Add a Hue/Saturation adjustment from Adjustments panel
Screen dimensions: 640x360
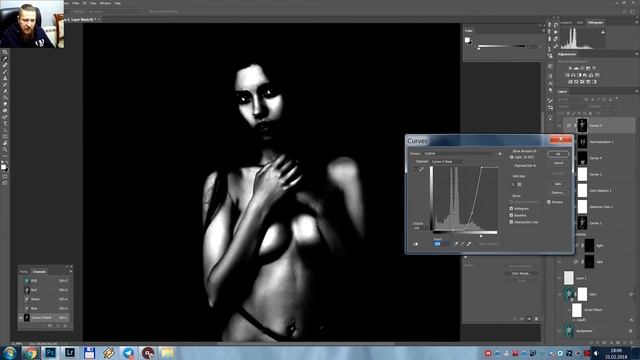tap(567, 75)
